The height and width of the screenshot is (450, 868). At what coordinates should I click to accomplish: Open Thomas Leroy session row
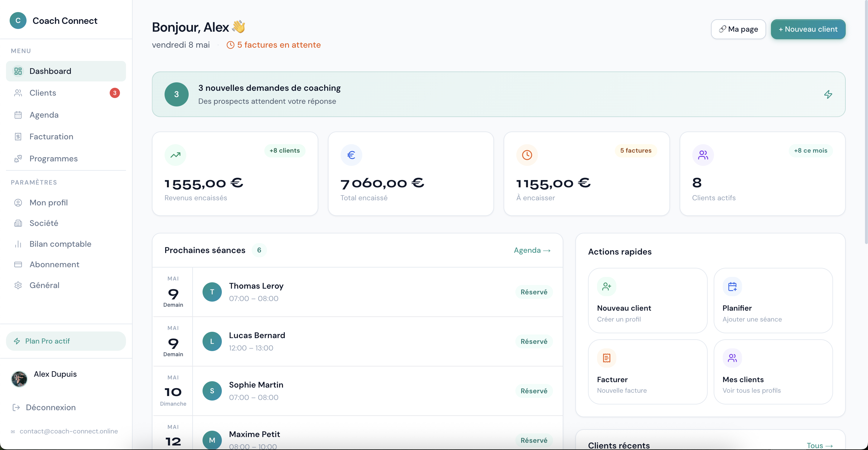coord(357,292)
